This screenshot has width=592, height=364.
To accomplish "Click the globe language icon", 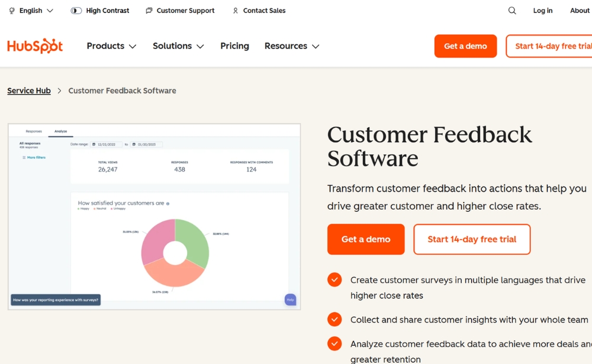I will click(11, 10).
